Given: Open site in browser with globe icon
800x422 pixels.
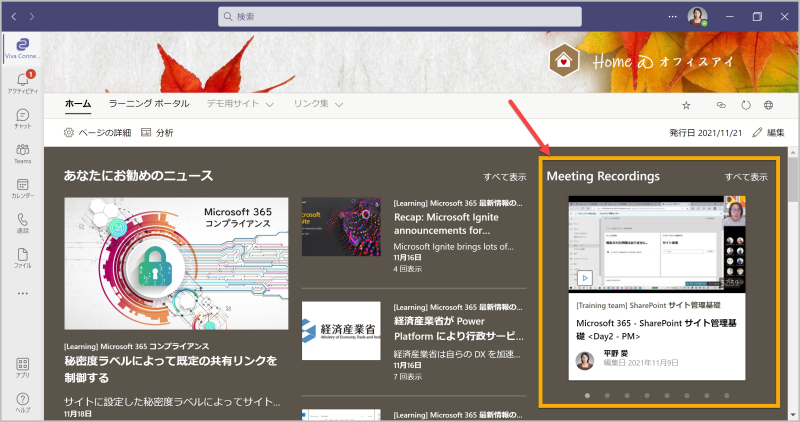Looking at the screenshot, I should (768, 105).
